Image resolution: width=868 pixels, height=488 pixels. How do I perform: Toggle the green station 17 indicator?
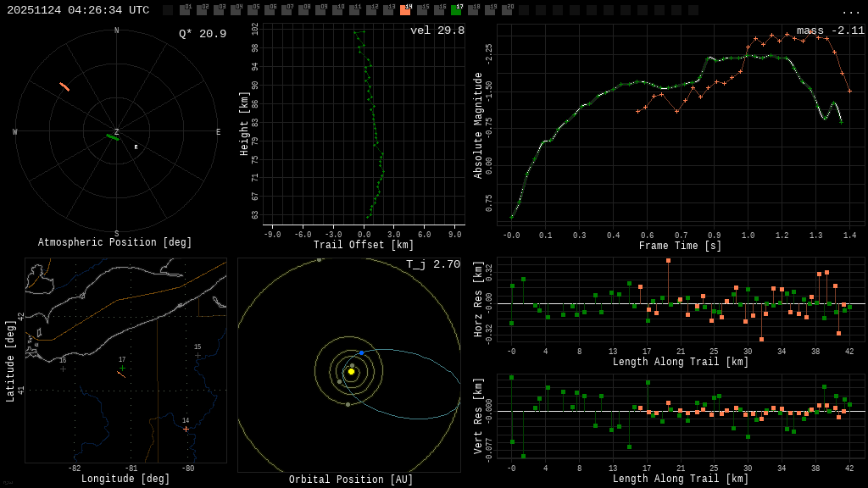point(456,10)
